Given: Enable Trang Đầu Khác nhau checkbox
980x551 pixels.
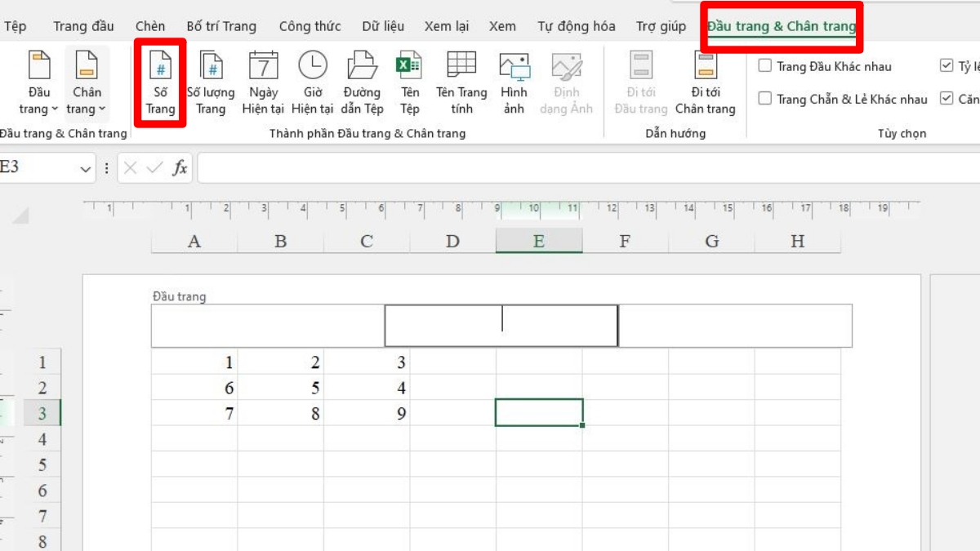Looking at the screenshot, I should coord(765,66).
